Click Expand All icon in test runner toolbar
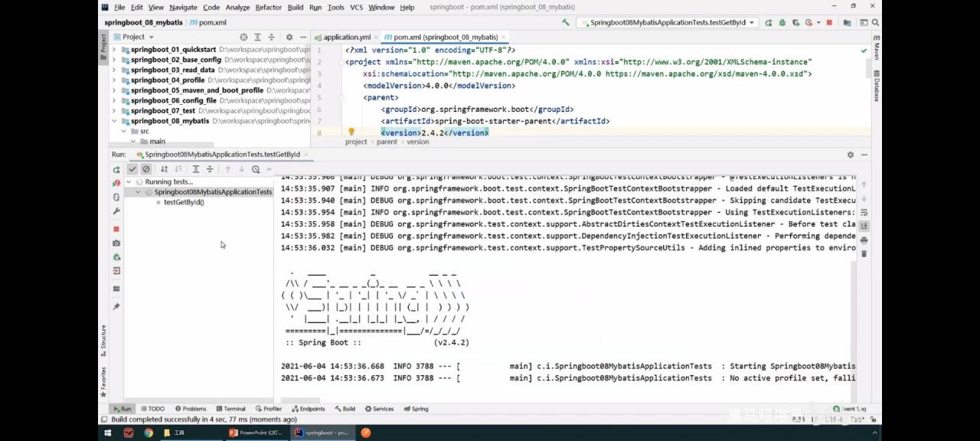 (196, 169)
